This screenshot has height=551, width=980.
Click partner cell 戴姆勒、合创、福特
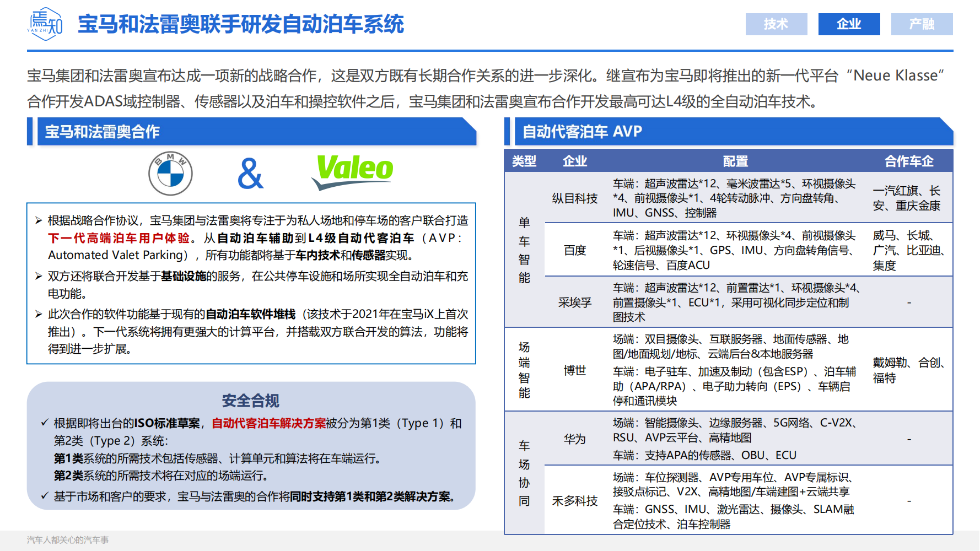pyautogui.click(x=909, y=370)
